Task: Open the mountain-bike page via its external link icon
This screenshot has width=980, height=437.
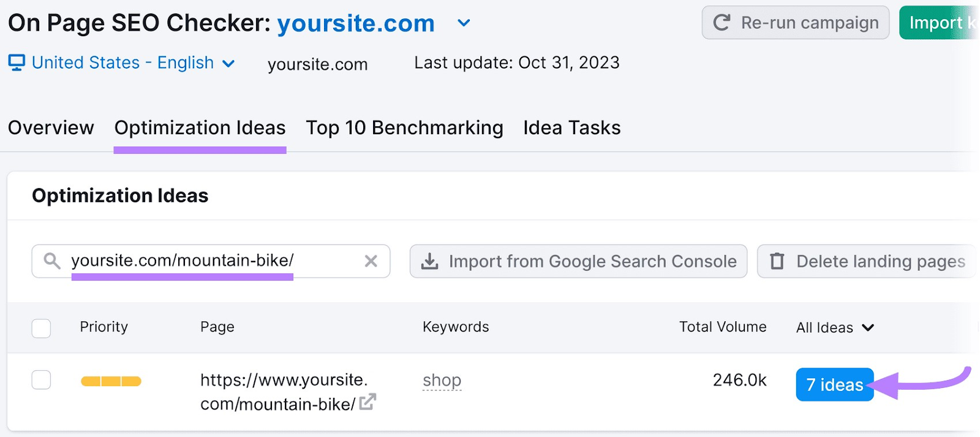Action: tap(367, 403)
